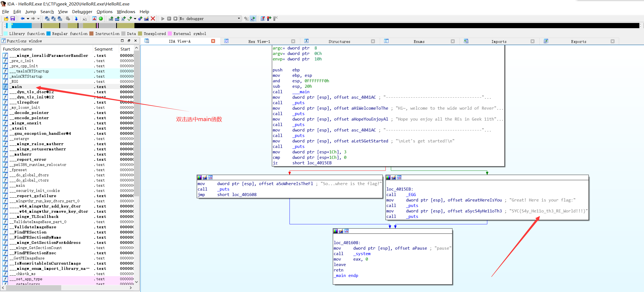Click the scroll-down arrow of Functions list
The width and height of the screenshot is (644, 292).
tap(136, 282)
